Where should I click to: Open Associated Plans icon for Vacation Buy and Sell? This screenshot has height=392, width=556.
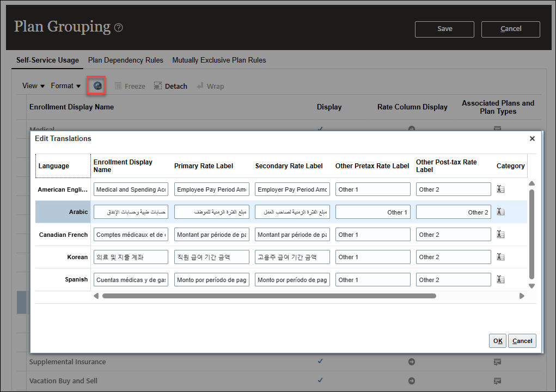click(497, 381)
